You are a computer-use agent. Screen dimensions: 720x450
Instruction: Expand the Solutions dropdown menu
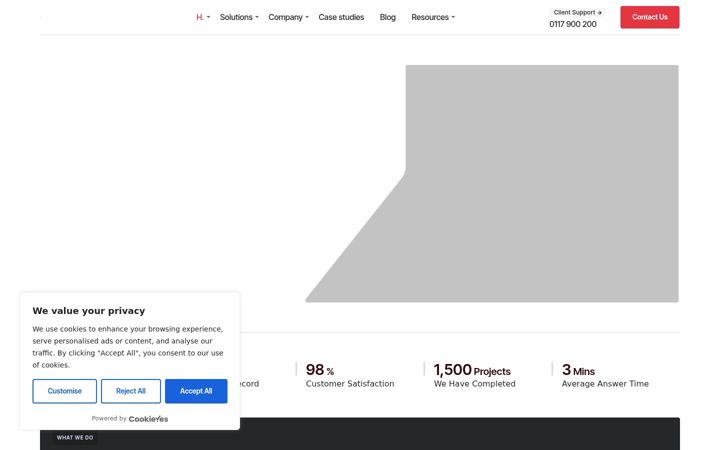pos(239,17)
